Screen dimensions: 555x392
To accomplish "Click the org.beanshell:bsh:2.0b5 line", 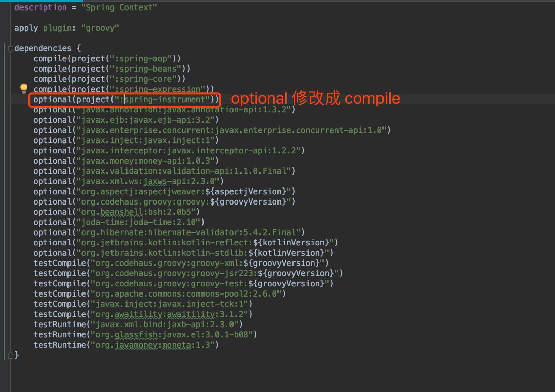I will (x=117, y=212).
